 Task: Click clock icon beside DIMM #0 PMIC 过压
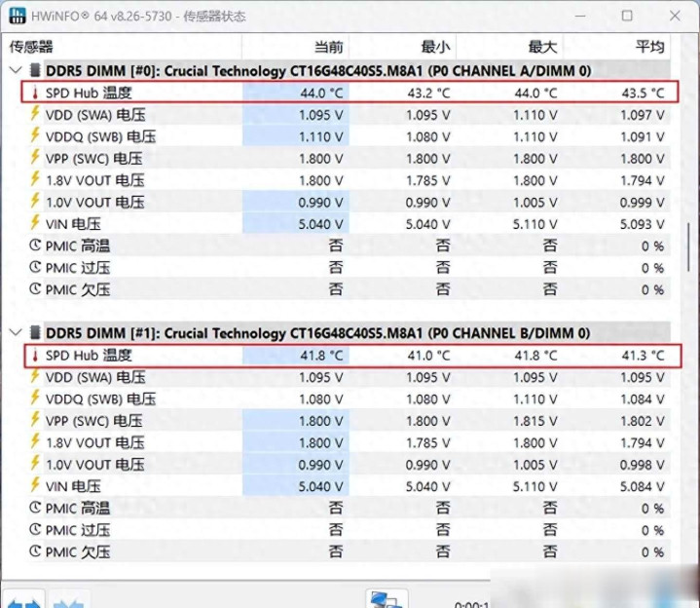pyautogui.click(x=35, y=267)
